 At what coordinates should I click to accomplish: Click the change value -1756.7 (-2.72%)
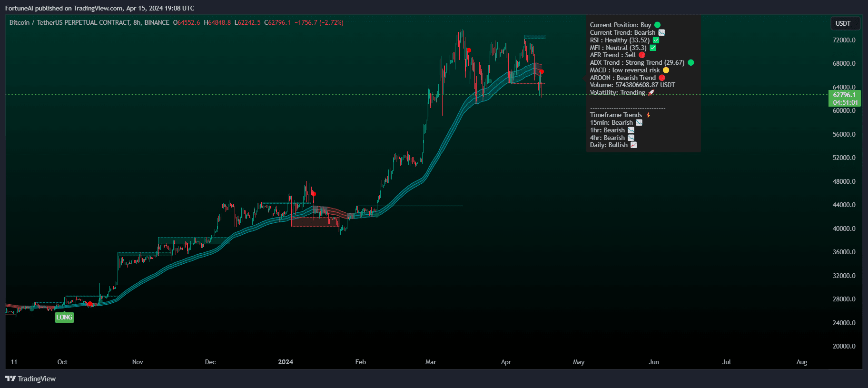(x=319, y=22)
